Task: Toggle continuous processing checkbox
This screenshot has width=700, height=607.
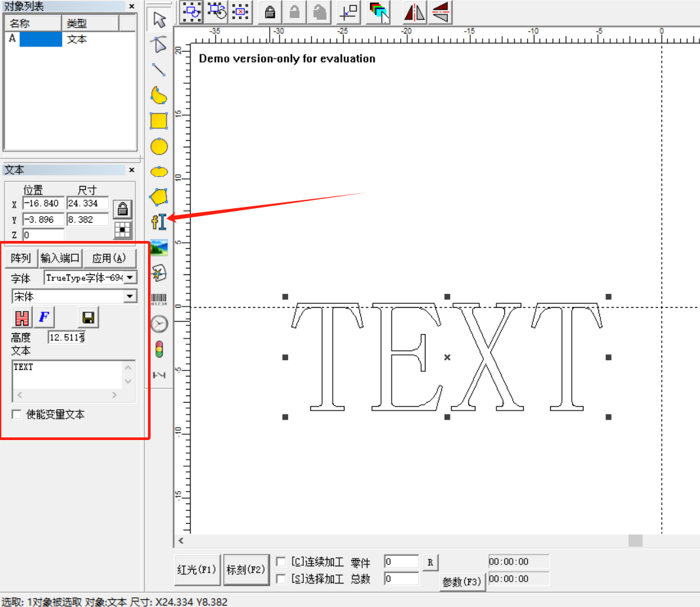Action: pos(281,561)
